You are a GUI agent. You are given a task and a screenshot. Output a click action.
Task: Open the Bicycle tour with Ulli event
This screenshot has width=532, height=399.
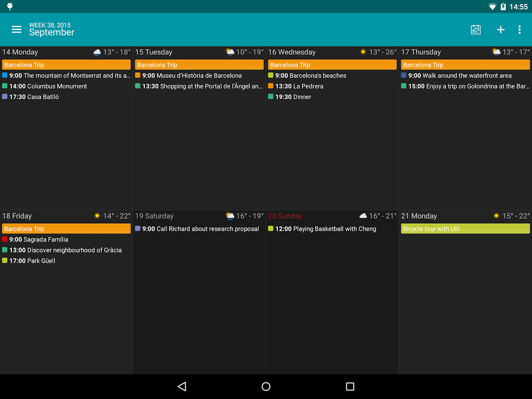tap(465, 228)
